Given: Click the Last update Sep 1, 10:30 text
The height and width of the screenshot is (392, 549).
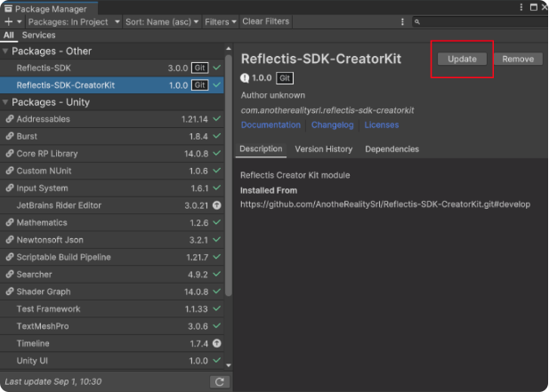Looking at the screenshot, I should [53, 381].
